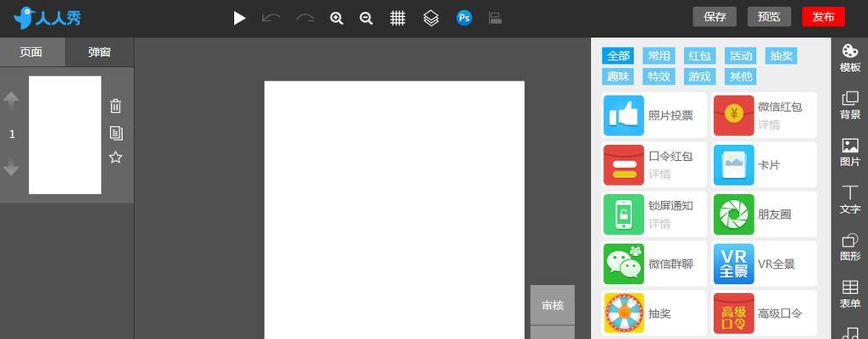Image resolution: width=868 pixels, height=339 pixels.
Task: Add the 抽奖 wheel widget
Action: [x=654, y=314]
